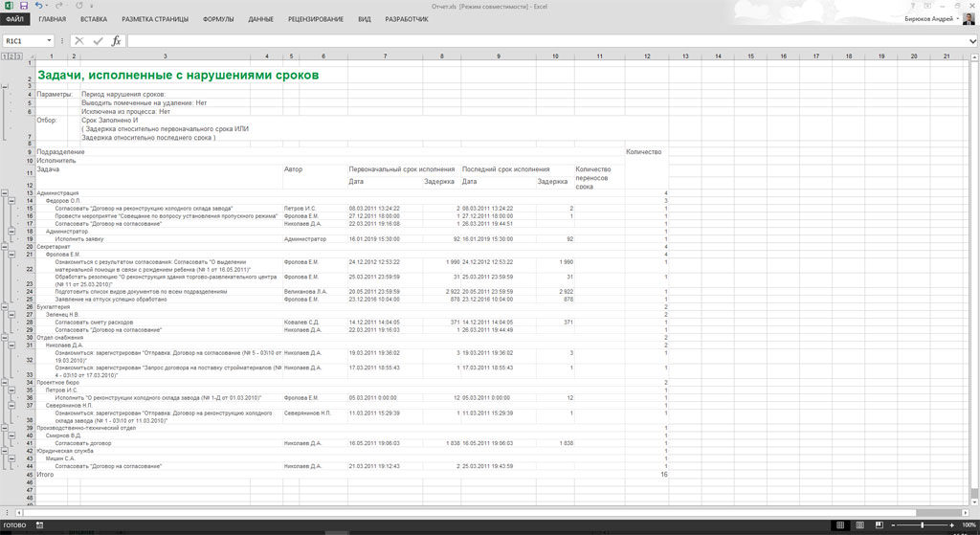This screenshot has height=535, width=980.
Task: Click the Save icon in quick access toolbar
Action: [23, 6]
